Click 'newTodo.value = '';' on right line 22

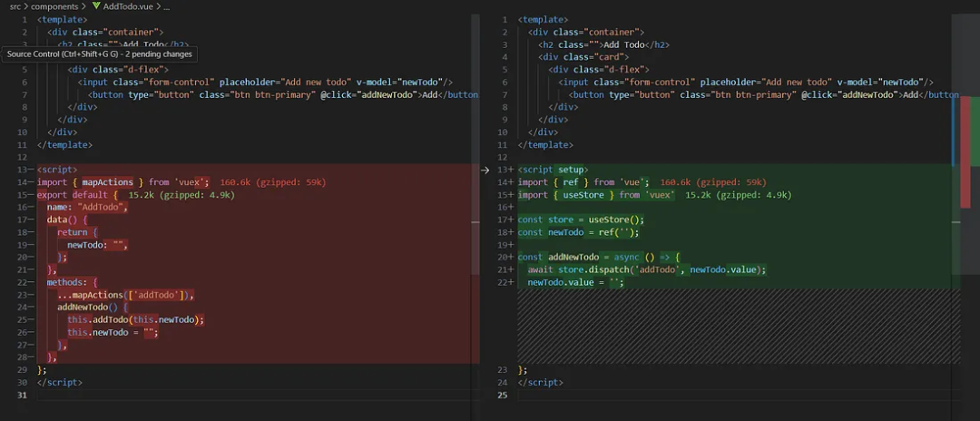576,281
